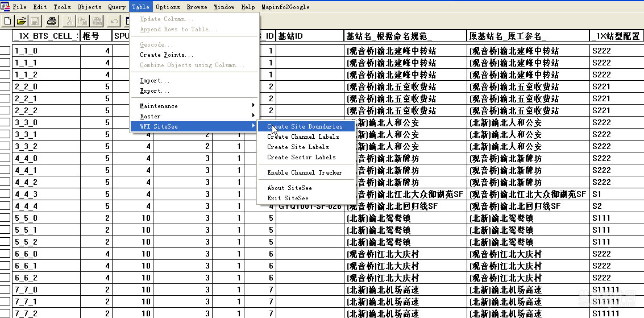Click the Print toolbar icon
Viewport: 644px width, 318px height.
[52, 20]
